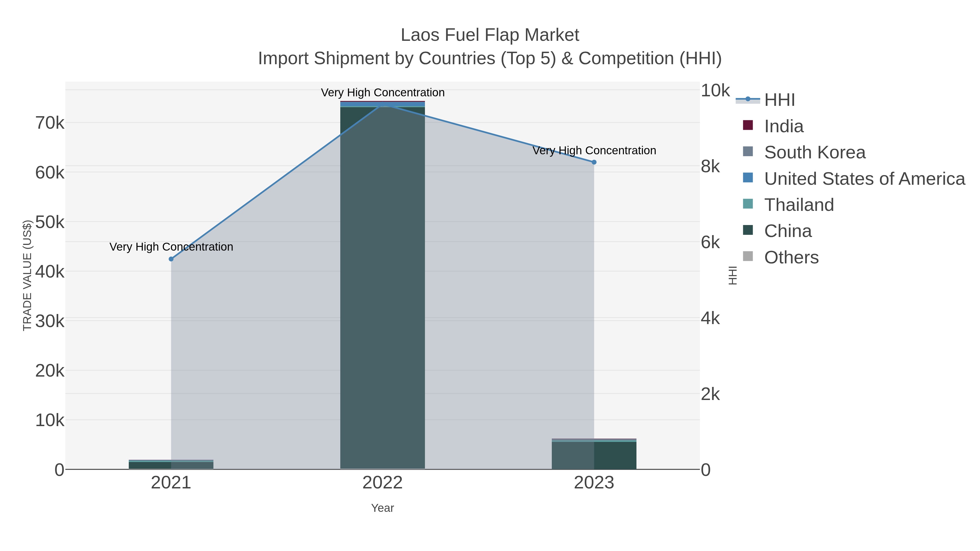The height and width of the screenshot is (551, 980).
Task: Click the 2023 stacked import bar
Action: (x=594, y=454)
